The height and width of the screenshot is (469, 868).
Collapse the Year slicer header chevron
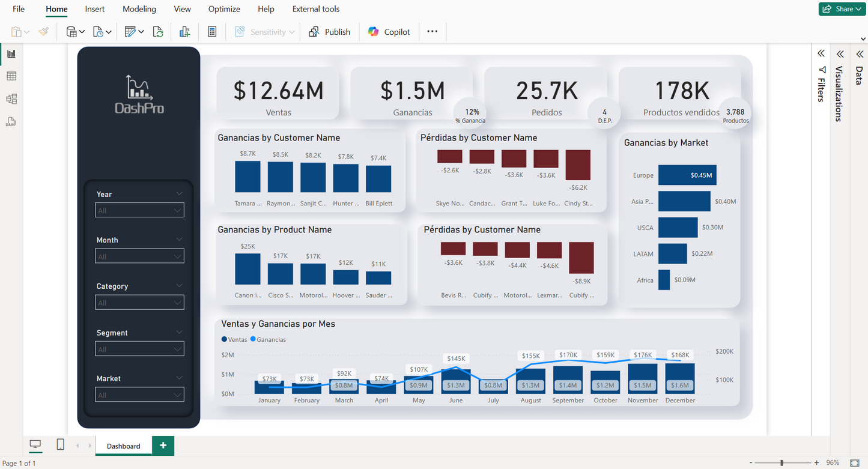(179, 193)
